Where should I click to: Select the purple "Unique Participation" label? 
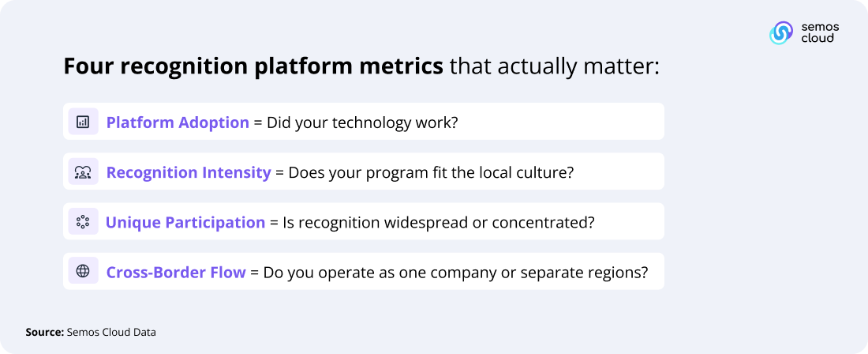pyautogui.click(x=185, y=222)
